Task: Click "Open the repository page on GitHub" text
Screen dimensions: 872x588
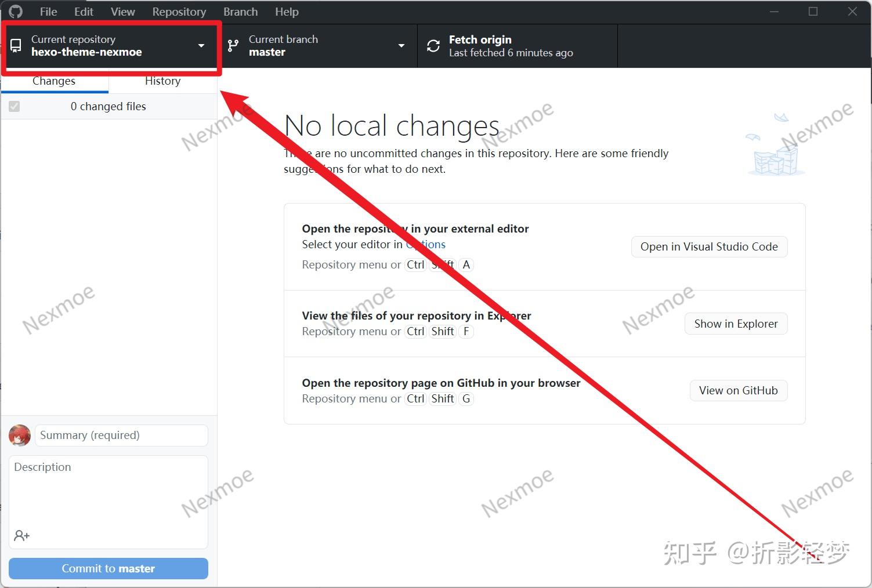Action: (x=398, y=383)
